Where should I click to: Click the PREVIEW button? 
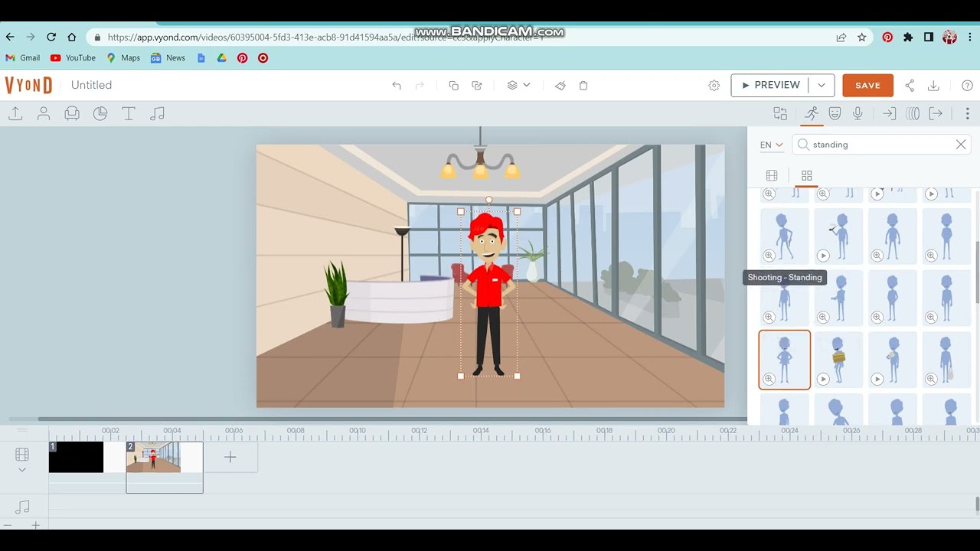[x=770, y=85]
